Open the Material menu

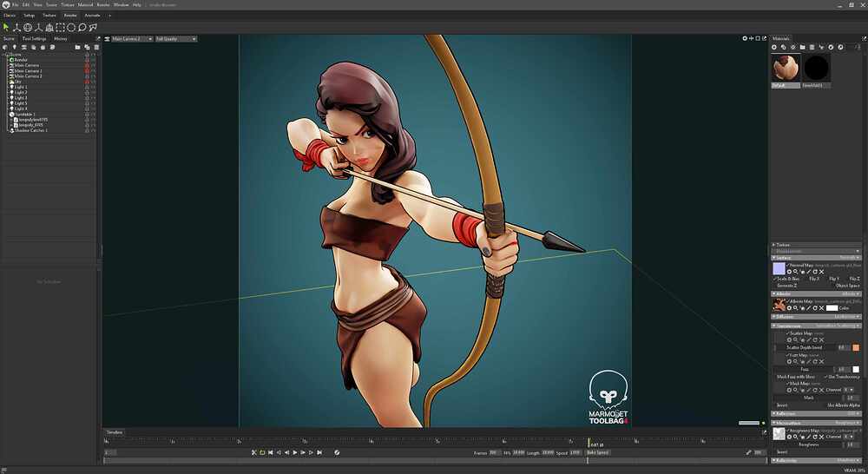click(x=85, y=4)
